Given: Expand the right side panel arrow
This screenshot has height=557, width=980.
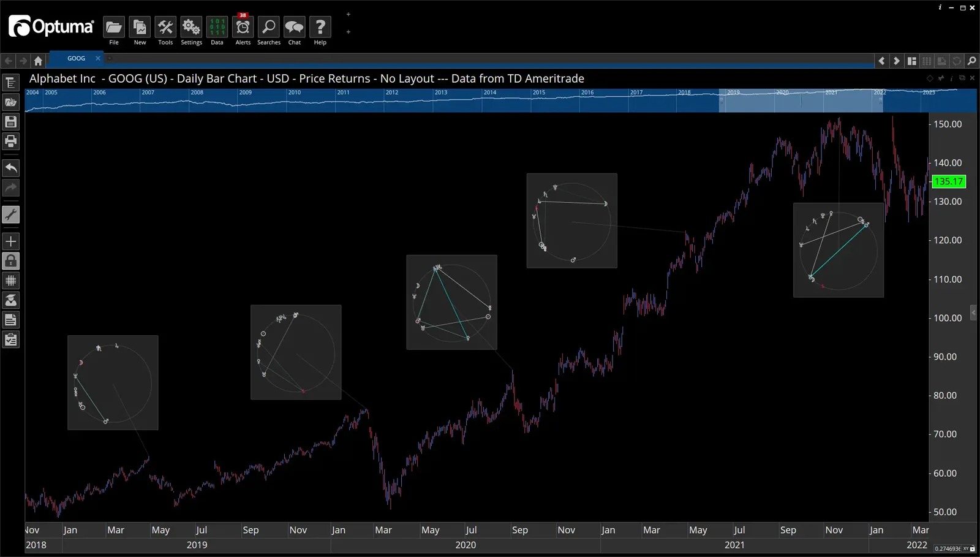Looking at the screenshot, I should [x=974, y=313].
